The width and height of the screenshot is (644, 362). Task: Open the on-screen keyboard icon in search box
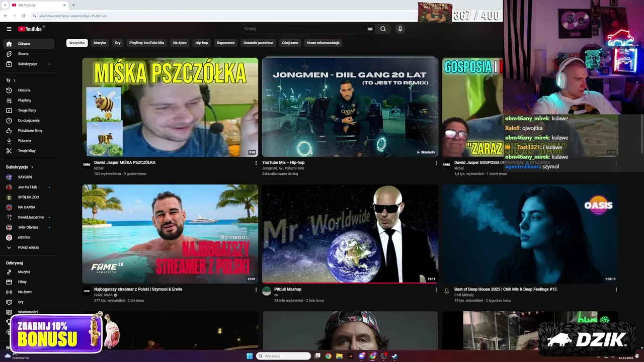pyautogui.click(x=370, y=29)
